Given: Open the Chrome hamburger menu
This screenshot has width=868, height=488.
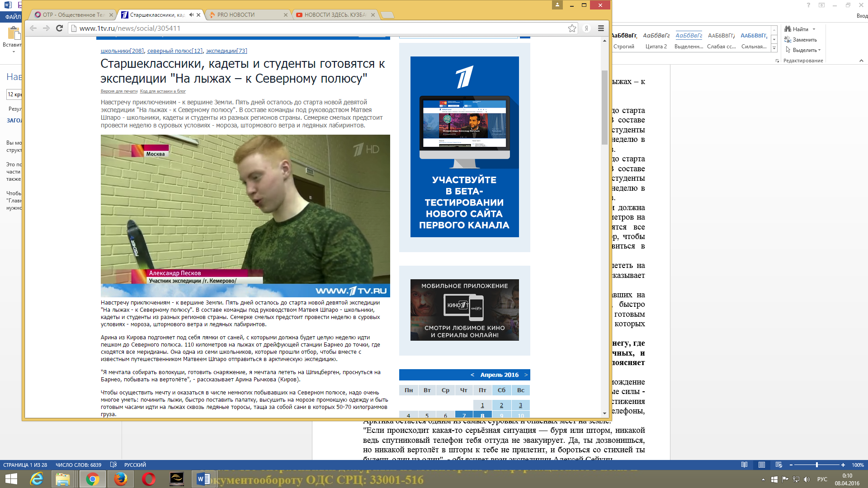Looking at the screenshot, I should click(x=601, y=28).
